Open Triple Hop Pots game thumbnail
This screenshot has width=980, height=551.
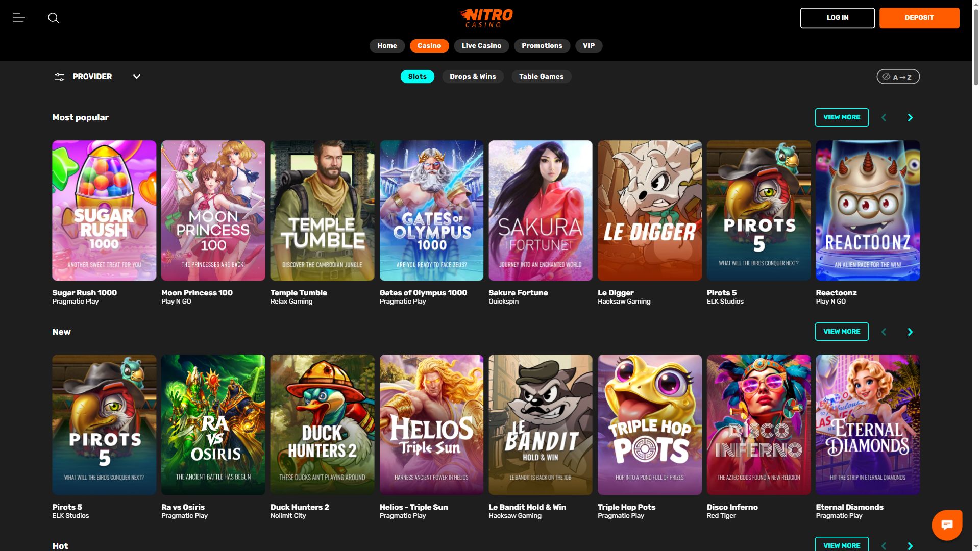coord(650,425)
